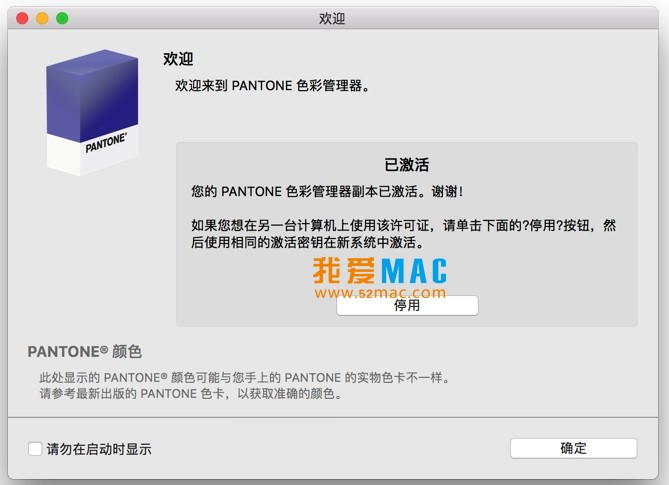This screenshot has width=669, height=485.
Task: Minimize the window with yellow button
Action: [x=42, y=18]
